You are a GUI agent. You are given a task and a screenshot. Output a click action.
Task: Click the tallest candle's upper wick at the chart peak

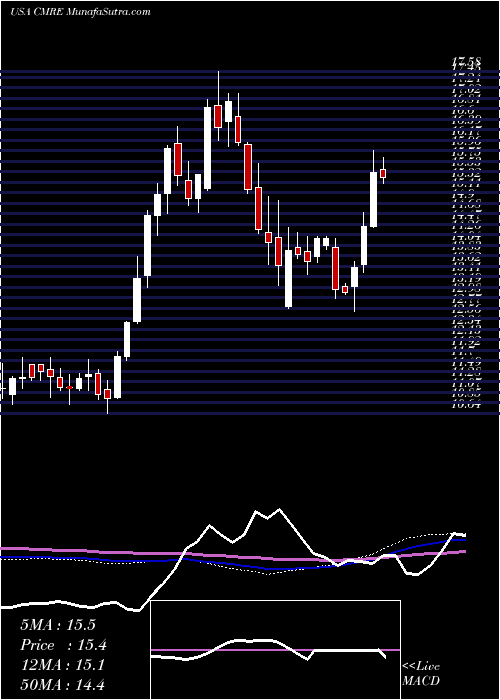pos(218,88)
